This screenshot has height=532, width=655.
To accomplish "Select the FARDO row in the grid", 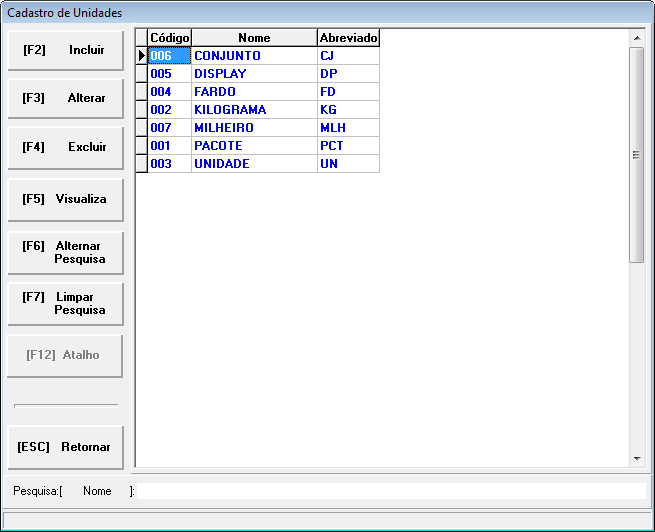I will [253, 92].
